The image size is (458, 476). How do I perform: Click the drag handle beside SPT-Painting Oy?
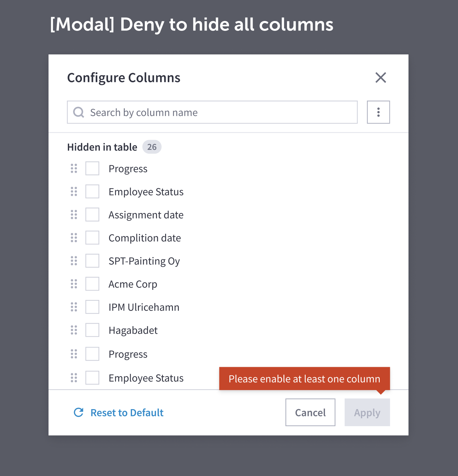tap(73, 261)
